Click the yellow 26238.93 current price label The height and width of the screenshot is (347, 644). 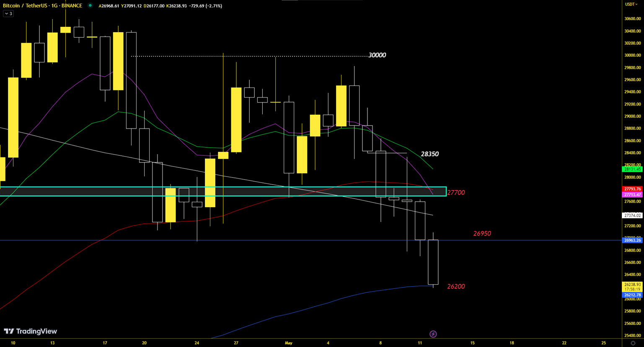coord(632,285)
